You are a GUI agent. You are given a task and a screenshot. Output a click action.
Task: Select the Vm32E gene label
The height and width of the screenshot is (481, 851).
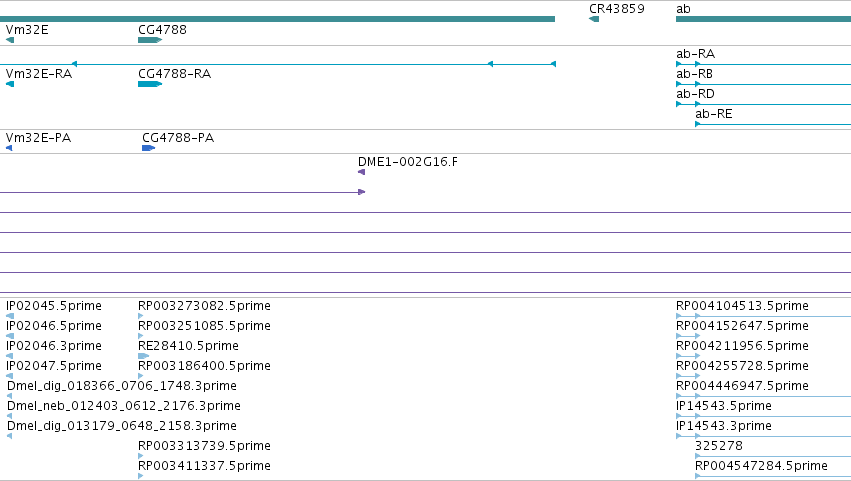tap(27, 29)
